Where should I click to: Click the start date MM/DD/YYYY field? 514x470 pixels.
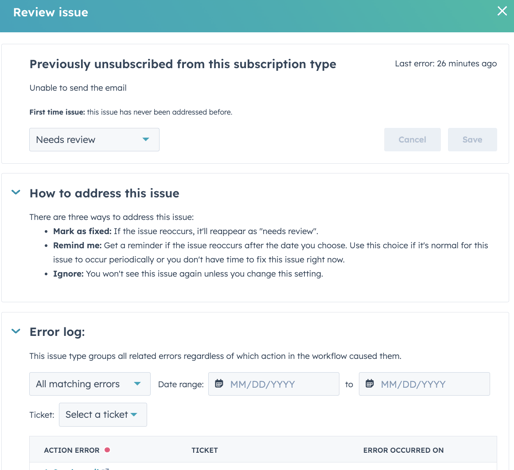click(274, 384)
